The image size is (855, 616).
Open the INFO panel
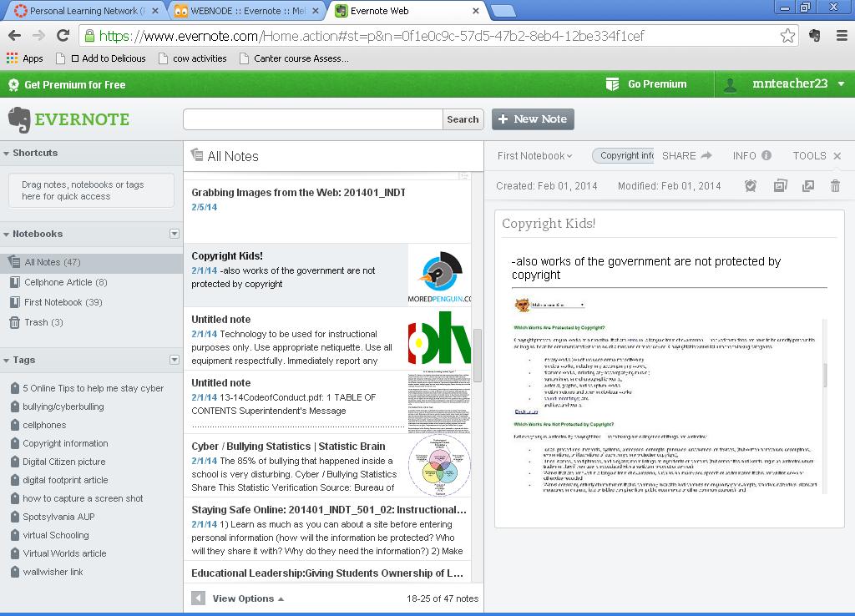coord(744,156)
